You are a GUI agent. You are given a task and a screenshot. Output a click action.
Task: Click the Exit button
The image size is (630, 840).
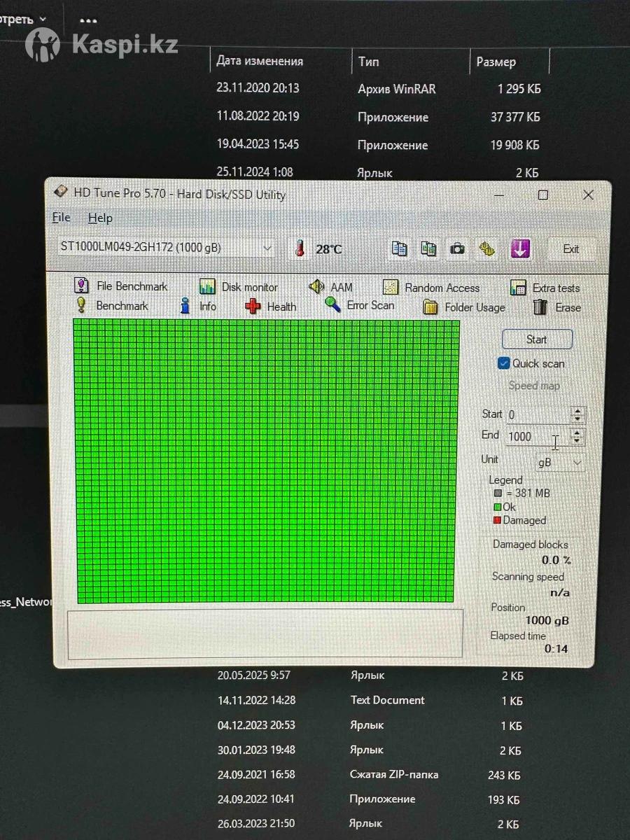570,248
